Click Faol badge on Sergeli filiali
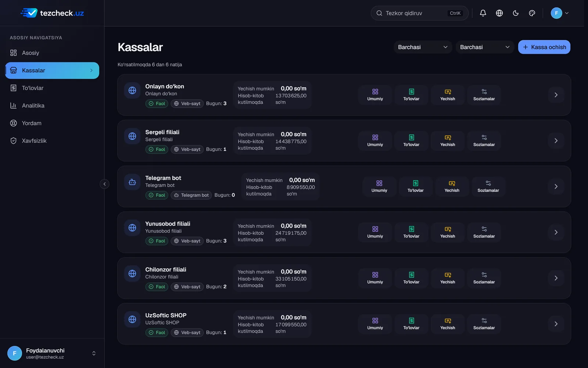The height and width of the screenshot is (368, 588). point(157,149)
